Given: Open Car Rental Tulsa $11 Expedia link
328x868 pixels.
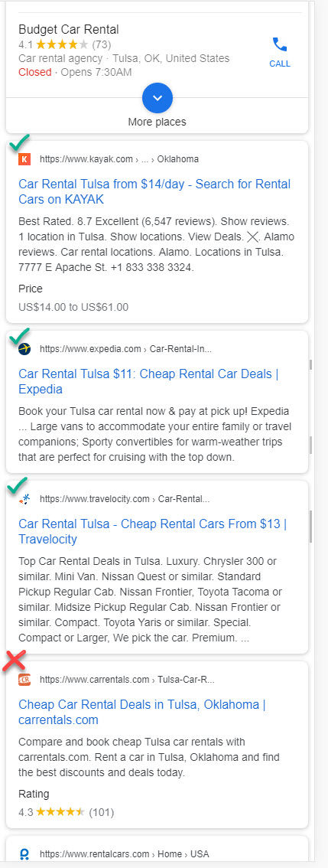Looking at the screenshot, I should 148,381.
